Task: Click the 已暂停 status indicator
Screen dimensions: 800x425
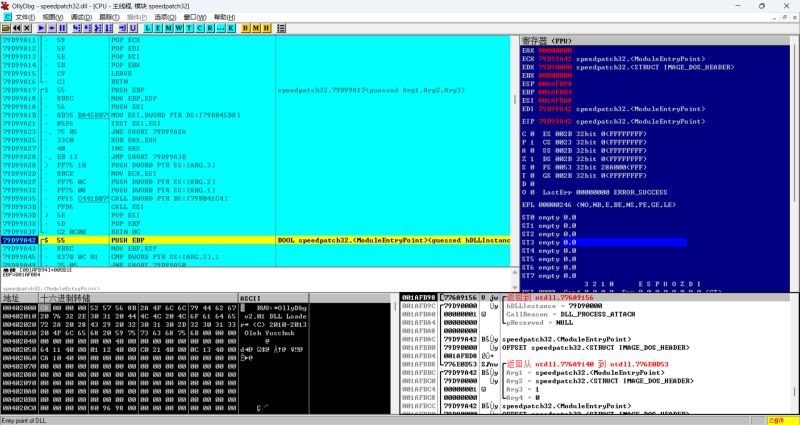Action: [782, 420]
